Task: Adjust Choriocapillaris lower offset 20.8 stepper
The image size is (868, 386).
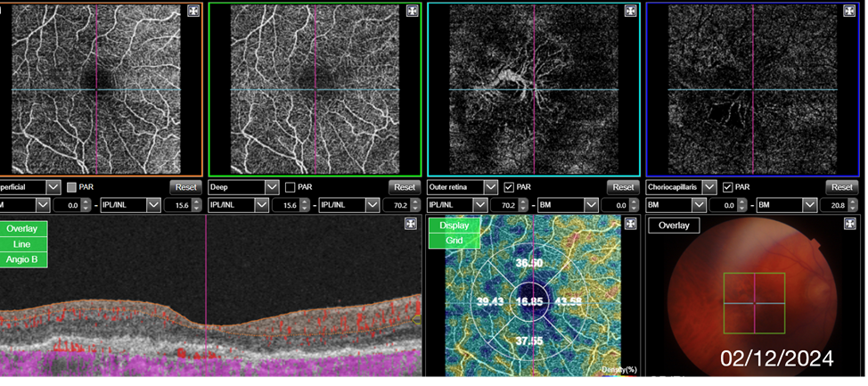Action: click(x=852, y=205)
